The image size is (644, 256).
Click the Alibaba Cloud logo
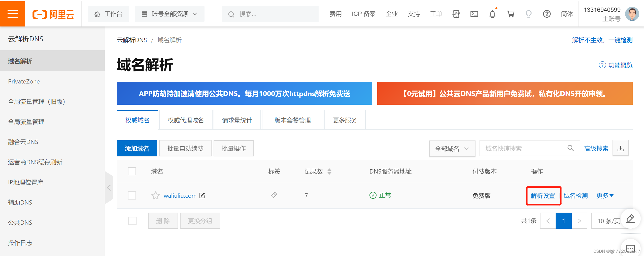pyautogui.click(x=53, y=14)
